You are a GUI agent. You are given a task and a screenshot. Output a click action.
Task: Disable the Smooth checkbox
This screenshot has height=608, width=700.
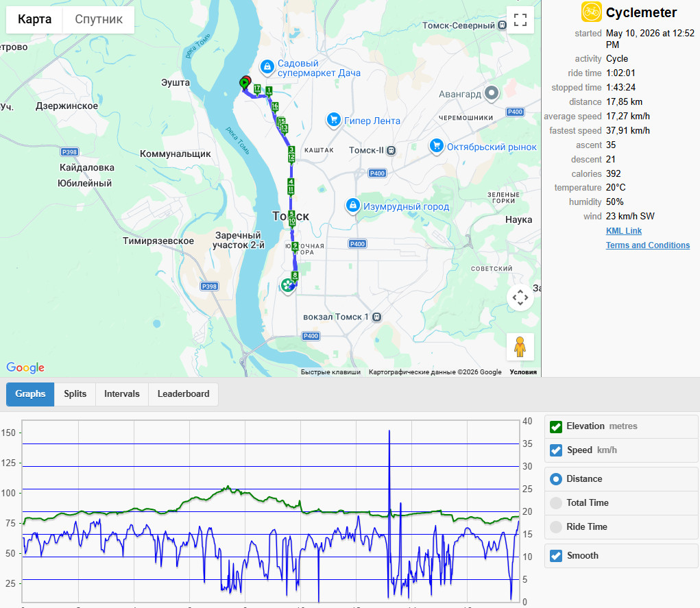[x=556, y=556]
